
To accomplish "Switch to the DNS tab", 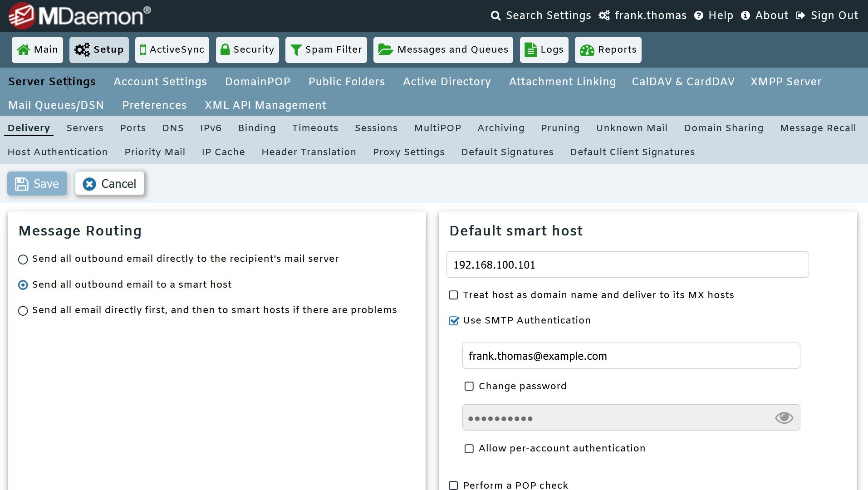I will coord(173,128).
